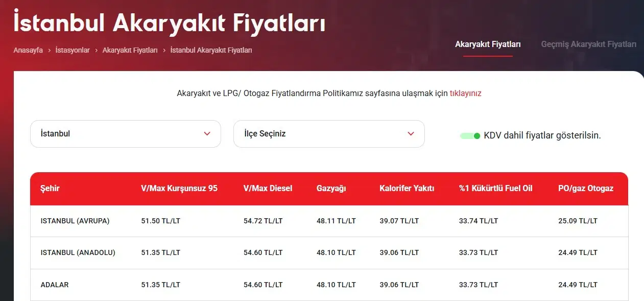Open Akaryakıt Fiyatları breadcrumb link
The height and width of the screenshot is (301, 644).
click(130, 50)
